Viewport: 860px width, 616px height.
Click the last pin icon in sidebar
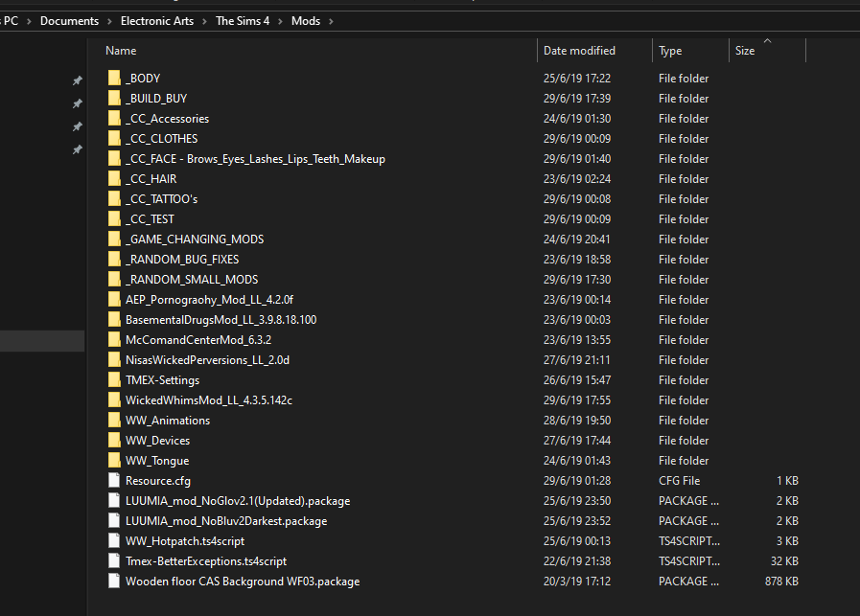[x=78, y=149]
